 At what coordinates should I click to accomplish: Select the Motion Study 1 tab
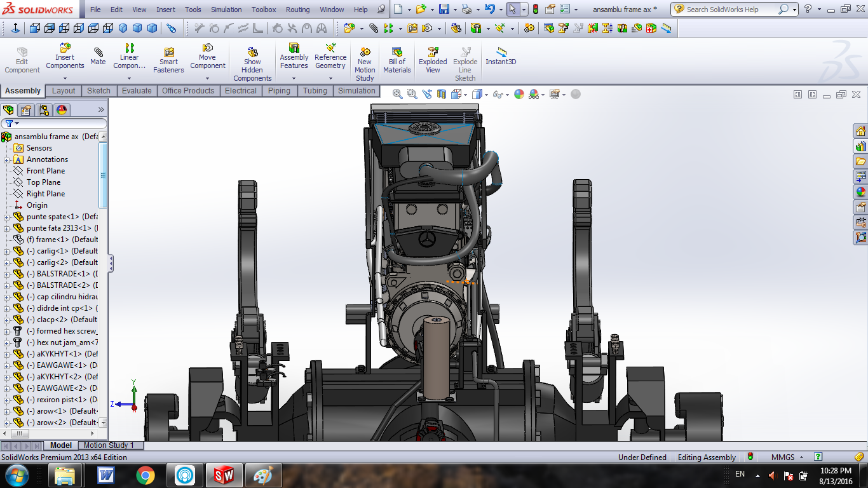(x=109, y=445)
